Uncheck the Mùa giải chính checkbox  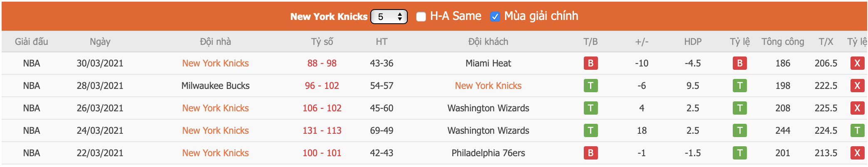click(x=495, y=17)
